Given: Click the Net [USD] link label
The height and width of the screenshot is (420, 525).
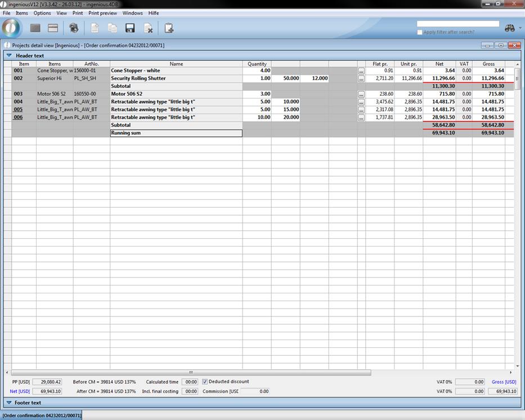Looking at the screenshot, I should click(x=20, y=391).
